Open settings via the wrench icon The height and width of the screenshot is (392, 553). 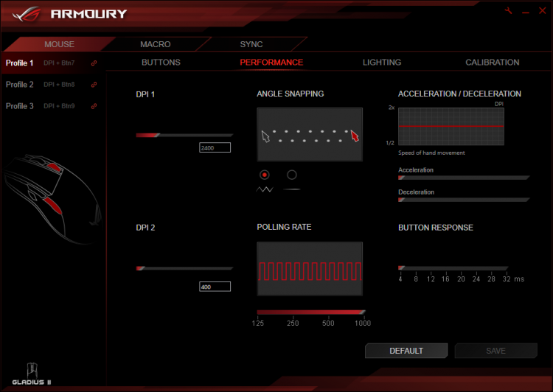point(508,11)
